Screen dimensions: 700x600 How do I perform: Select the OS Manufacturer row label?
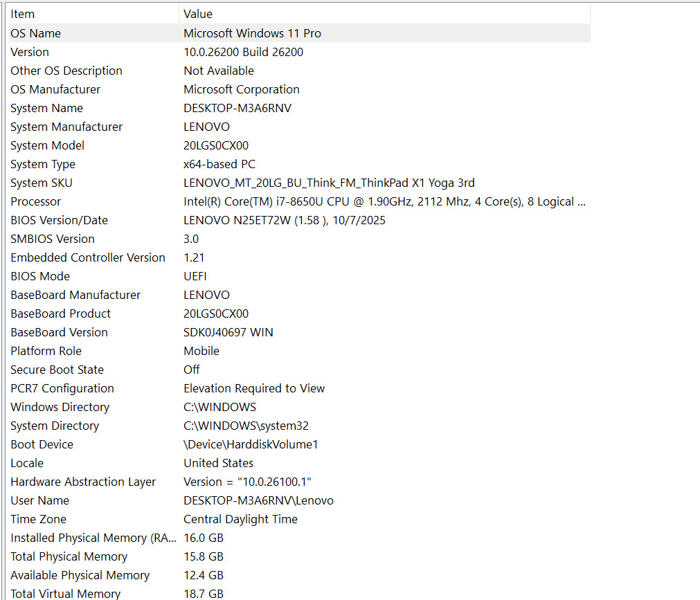tap(55, 90)
